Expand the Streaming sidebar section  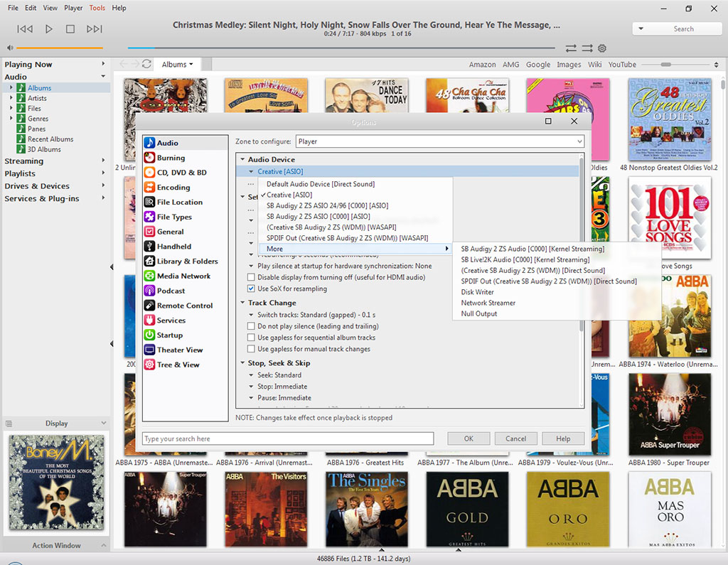click(103, 161)
